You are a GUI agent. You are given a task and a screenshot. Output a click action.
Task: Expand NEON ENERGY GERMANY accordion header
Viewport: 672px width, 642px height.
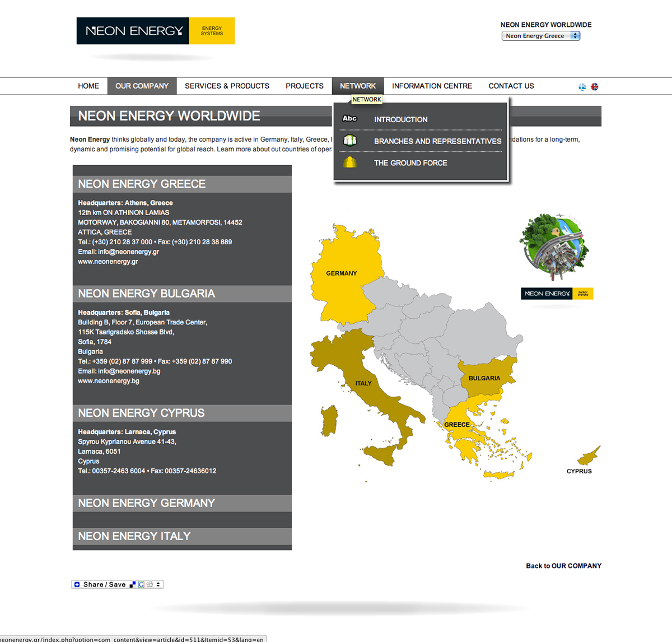tap(182, 503)
